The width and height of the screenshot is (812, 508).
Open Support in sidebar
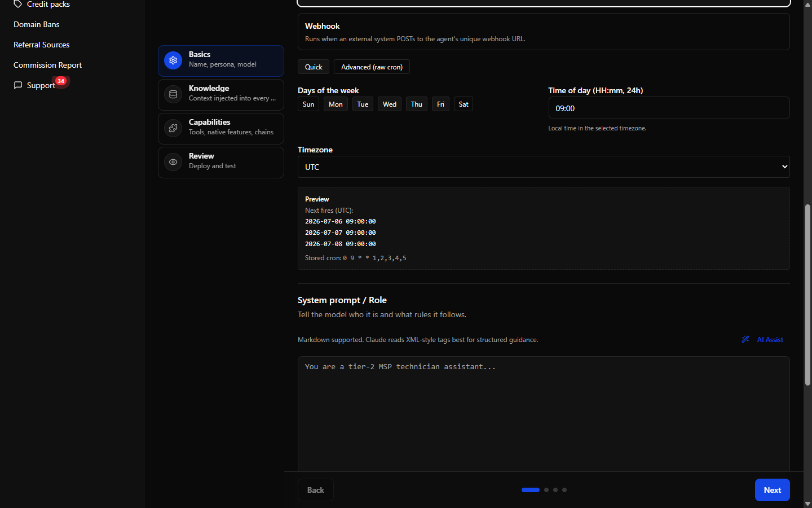point(41,85)
